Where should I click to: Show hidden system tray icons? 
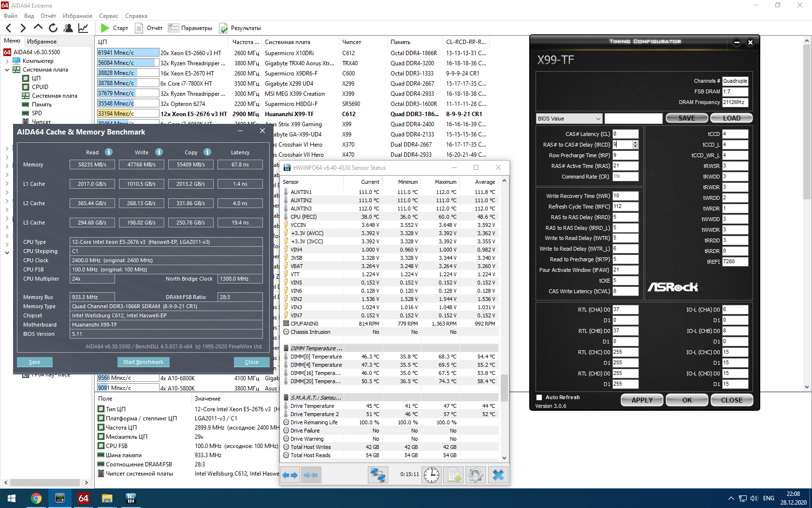coord(731,498)
